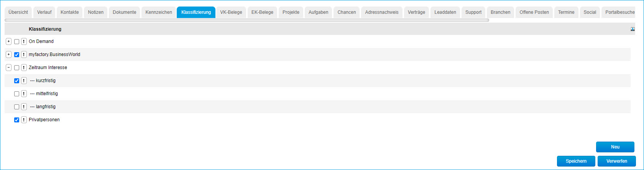The height and width of the screenshot is (170, 644).
Task: Discard changes with Verwerfen
Action: point(617,161)
